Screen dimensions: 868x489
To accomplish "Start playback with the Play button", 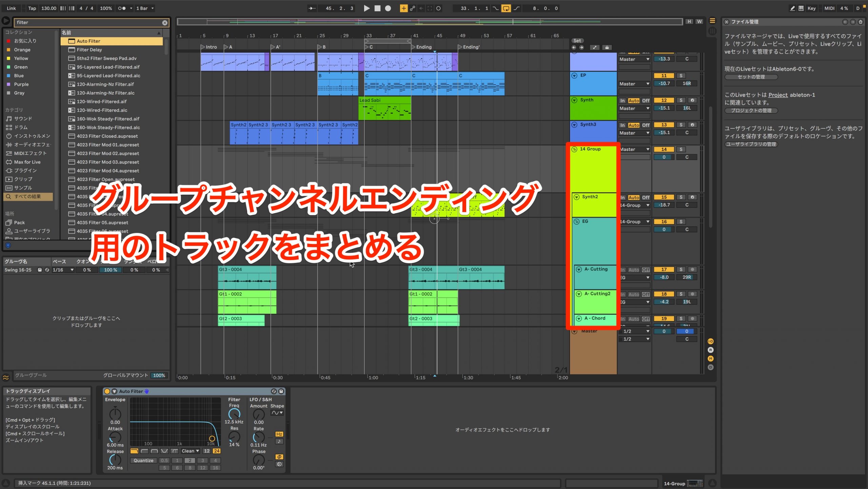I will 367,8.
